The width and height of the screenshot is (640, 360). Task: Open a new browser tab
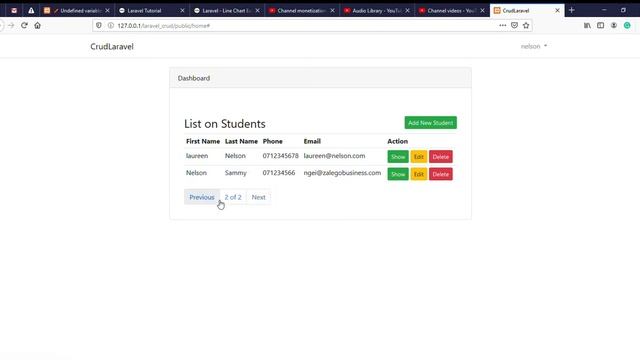click(571, 10)
